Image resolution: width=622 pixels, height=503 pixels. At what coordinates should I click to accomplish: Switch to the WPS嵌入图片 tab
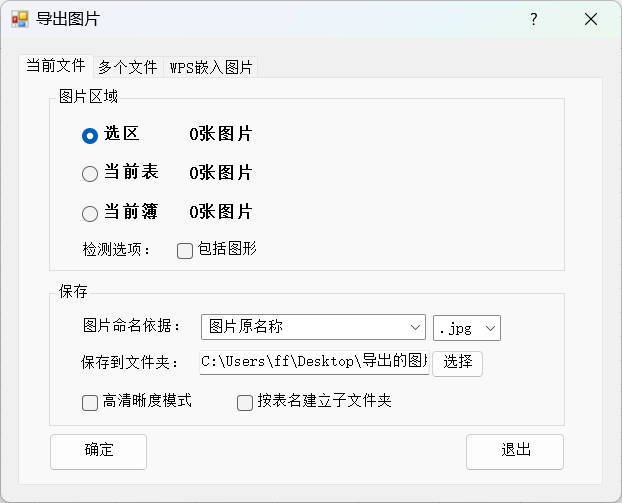pyautogui.click(x=211, y=67)
